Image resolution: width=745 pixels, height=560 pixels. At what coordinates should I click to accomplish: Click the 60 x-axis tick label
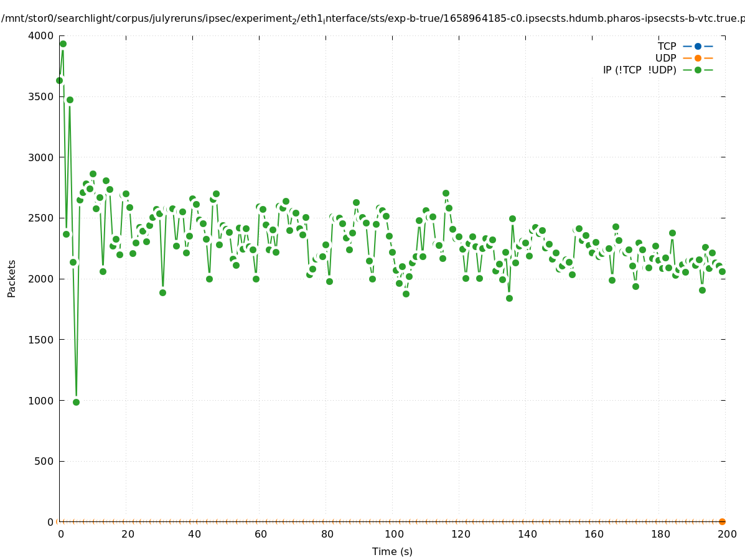260,534
